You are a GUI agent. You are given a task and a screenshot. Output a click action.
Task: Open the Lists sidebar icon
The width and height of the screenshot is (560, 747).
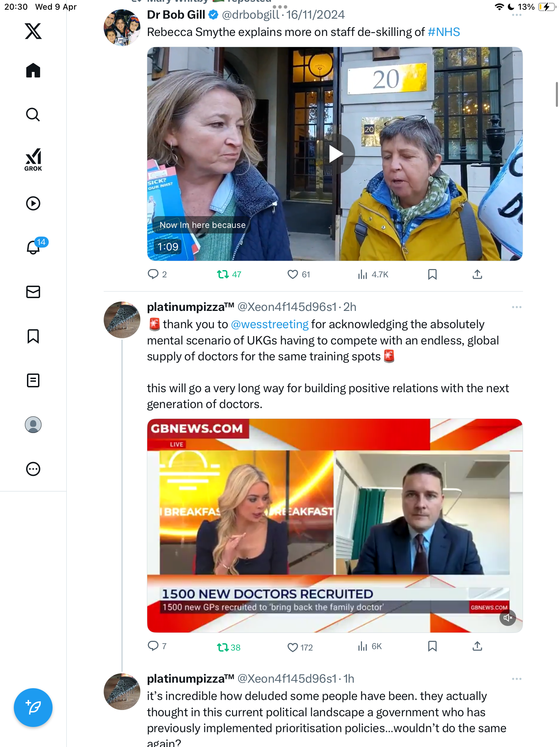click(33, 380)
